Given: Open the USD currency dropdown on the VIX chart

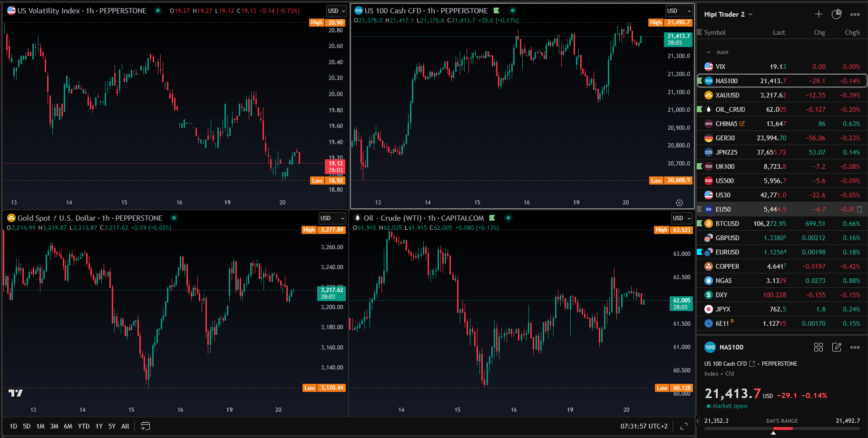Looking at the screenshot, I should (337, 11).
